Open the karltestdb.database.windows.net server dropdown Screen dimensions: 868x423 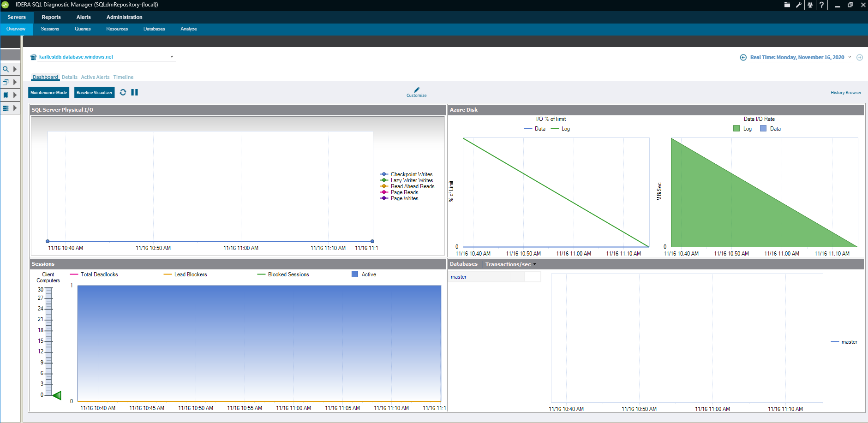[x=172, y=57]
